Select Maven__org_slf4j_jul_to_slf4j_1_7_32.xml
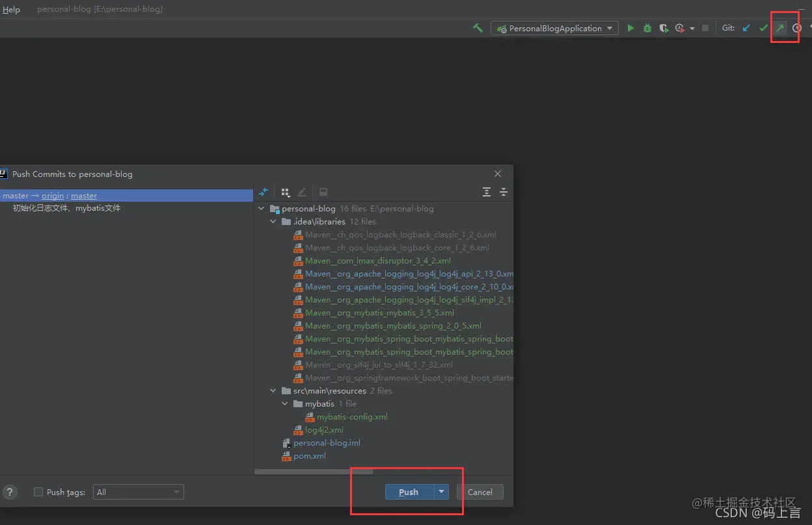 pos(379,365)
